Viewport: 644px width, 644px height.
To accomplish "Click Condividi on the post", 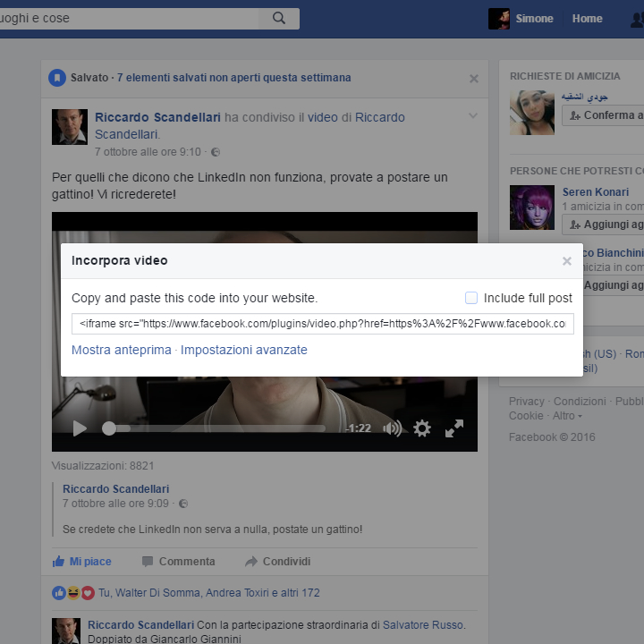I will (x=277, y=562).
